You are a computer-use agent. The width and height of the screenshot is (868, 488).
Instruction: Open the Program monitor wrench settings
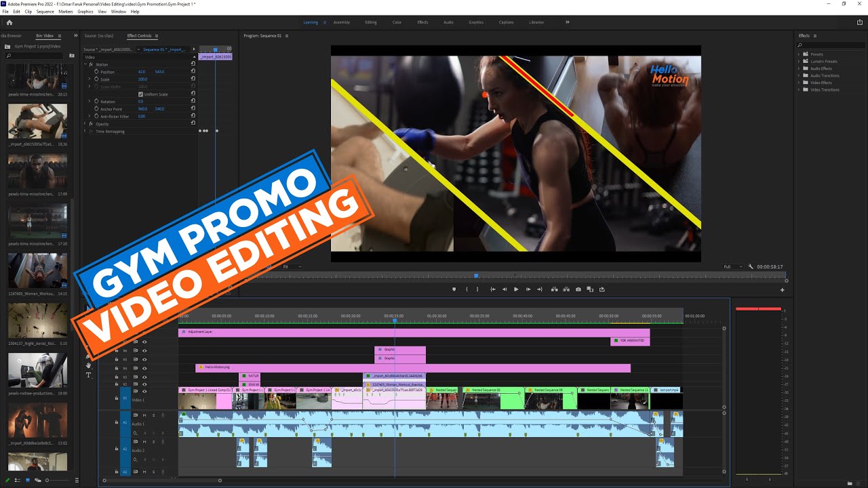(x=751, y=267)
